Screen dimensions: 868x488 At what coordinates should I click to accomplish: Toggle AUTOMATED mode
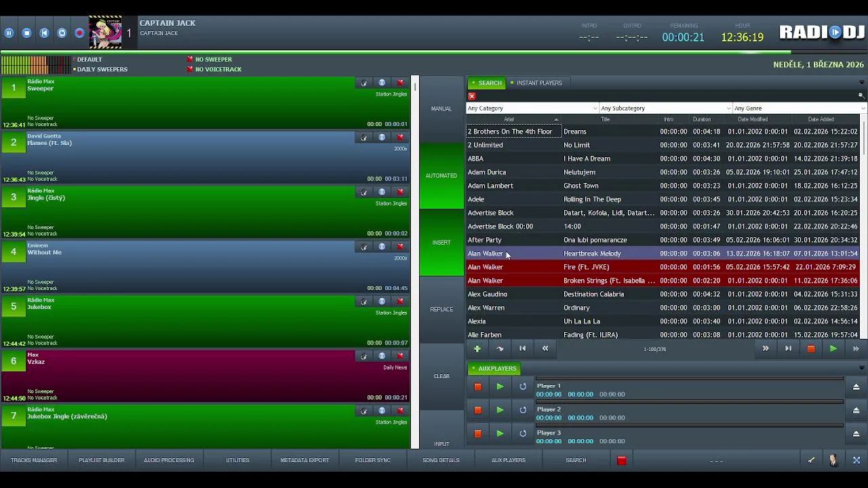pos(441,176)
